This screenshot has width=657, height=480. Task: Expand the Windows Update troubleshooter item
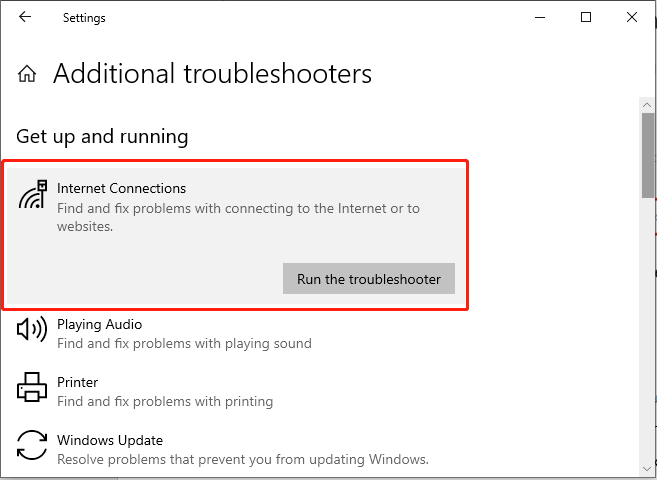235,449
